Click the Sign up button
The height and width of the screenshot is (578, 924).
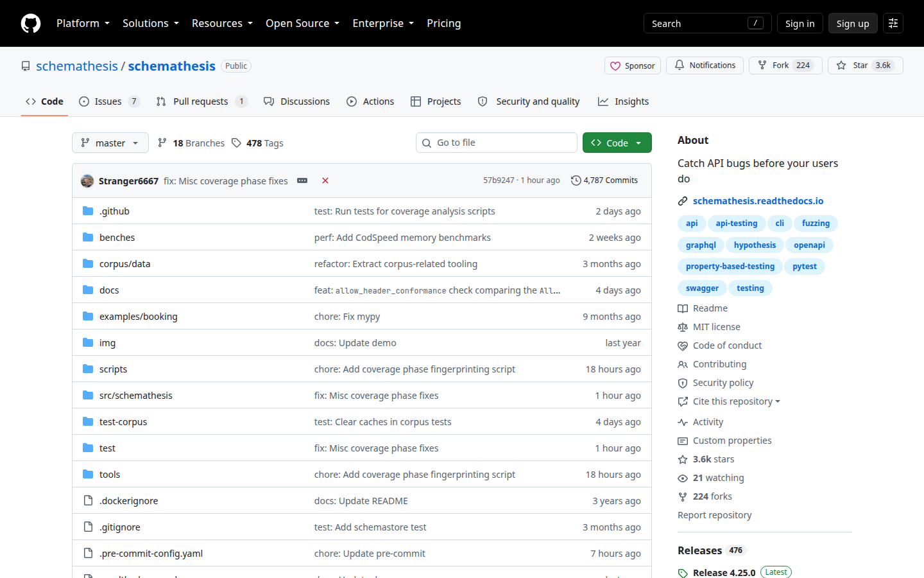853,23
